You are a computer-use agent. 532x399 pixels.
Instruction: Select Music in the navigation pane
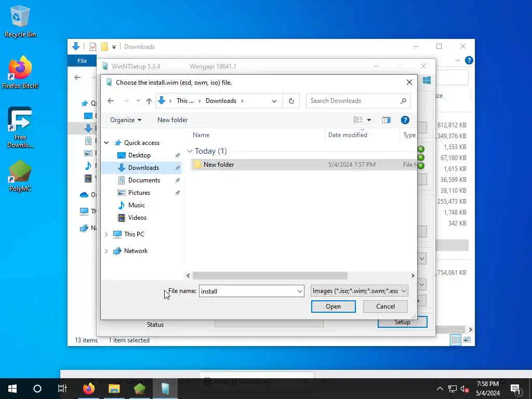(137, 205)
